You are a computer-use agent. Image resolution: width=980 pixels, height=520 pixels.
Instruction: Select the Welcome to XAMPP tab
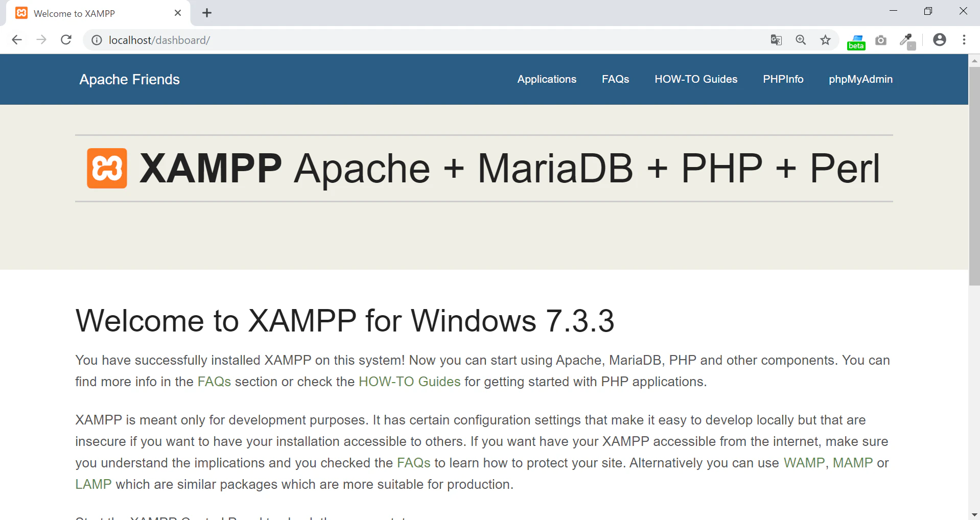tap(98, 13)
